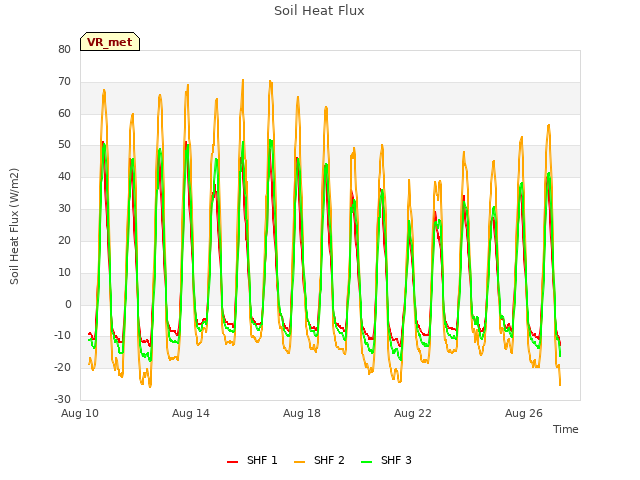640x480 pixels.
Task: Click the red SHF 1 legend swatch
Action: click(x=232, y=462)
